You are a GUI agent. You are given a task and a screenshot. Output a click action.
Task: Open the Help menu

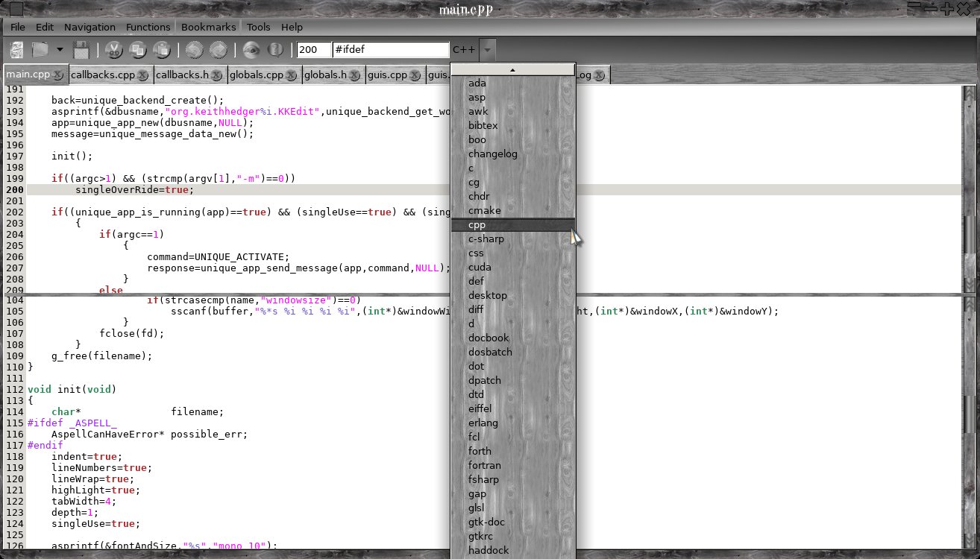pos(292,27)
